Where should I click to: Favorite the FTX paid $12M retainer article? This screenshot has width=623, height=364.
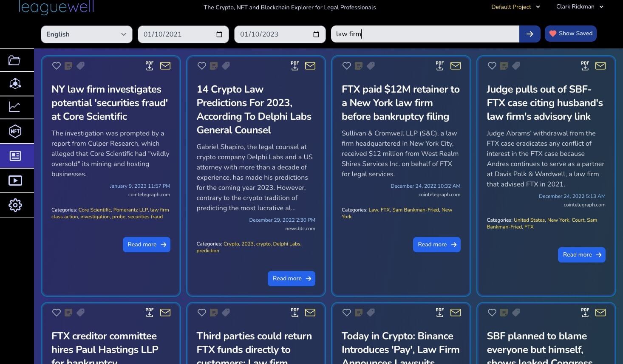point(347,66)
